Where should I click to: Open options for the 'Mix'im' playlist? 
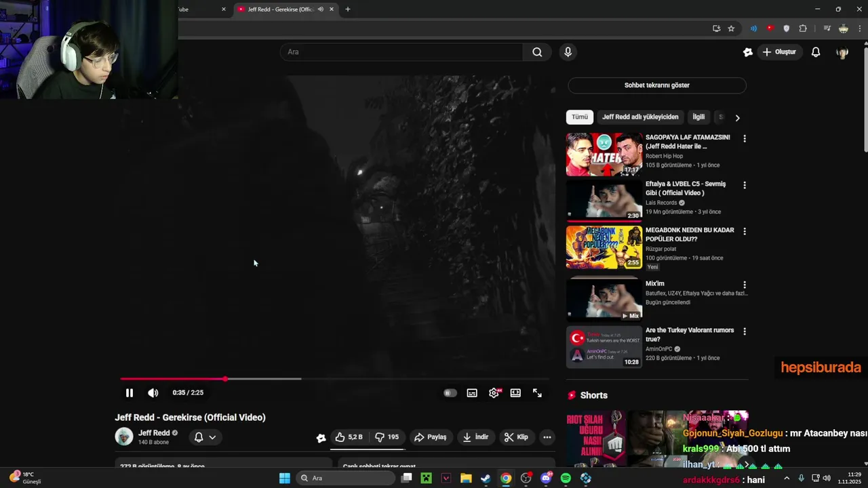point(745,285)
